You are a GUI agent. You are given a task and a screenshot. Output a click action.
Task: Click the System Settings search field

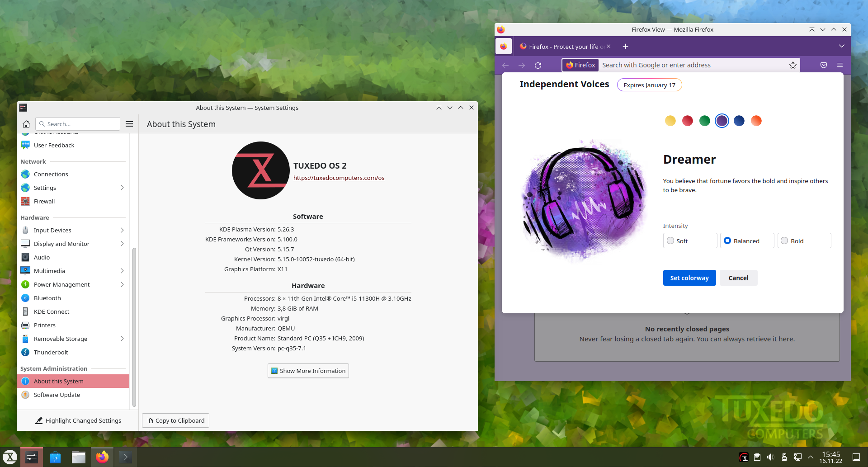(78, 124)
